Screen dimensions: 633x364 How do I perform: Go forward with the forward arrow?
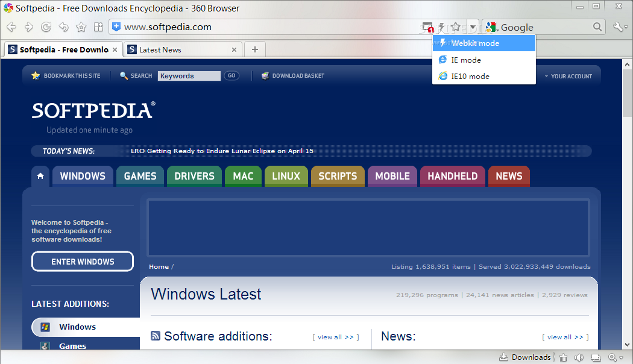click(x=29, y=27)
